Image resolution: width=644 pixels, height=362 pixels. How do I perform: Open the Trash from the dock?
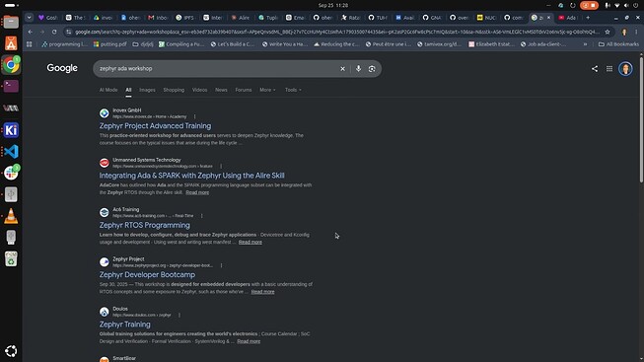(11, 258)
